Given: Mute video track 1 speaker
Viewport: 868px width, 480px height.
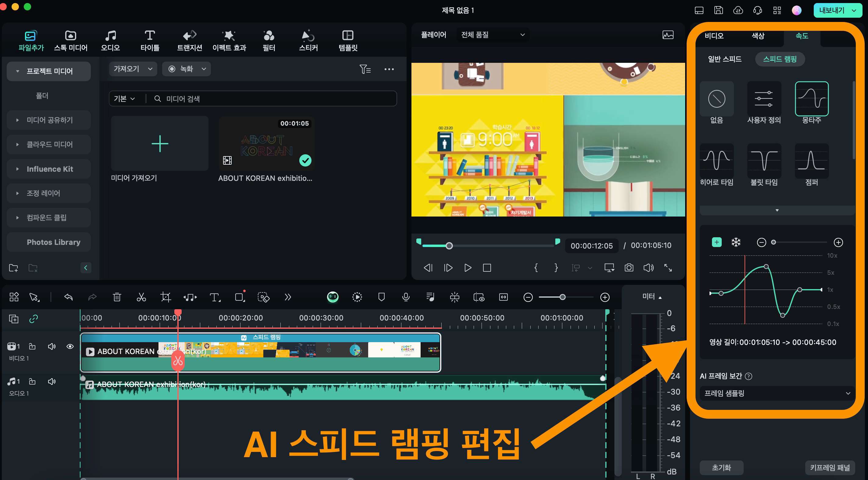Looking at the screenshot, I should point(52,346).
